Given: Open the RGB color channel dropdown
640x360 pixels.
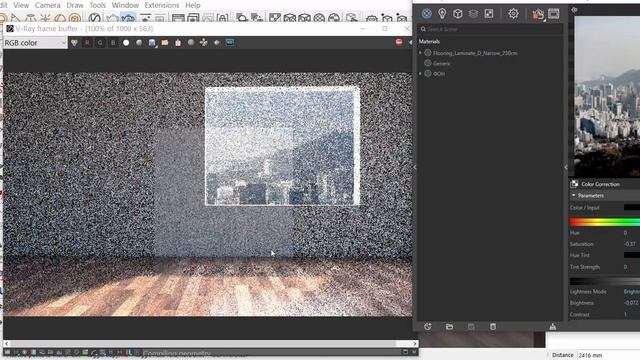Looking at the screenshot, I should 35,43.
